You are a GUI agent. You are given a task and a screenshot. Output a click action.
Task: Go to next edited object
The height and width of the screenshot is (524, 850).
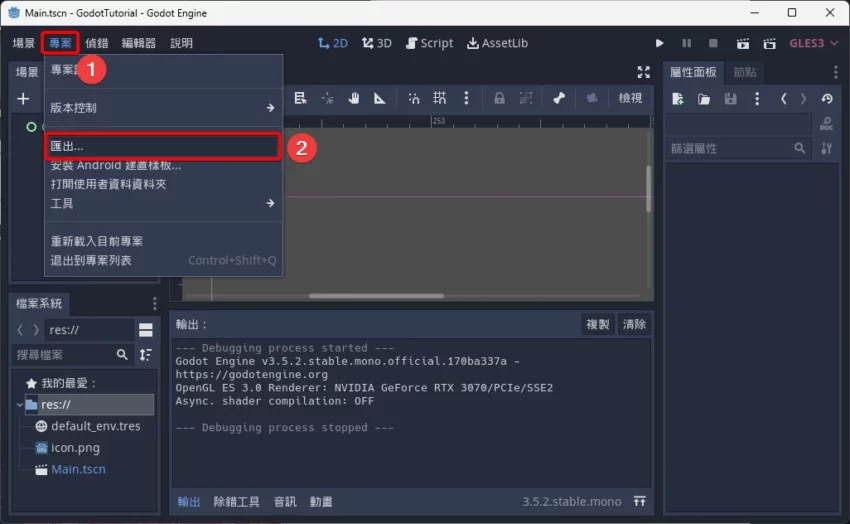coord(803,99)
